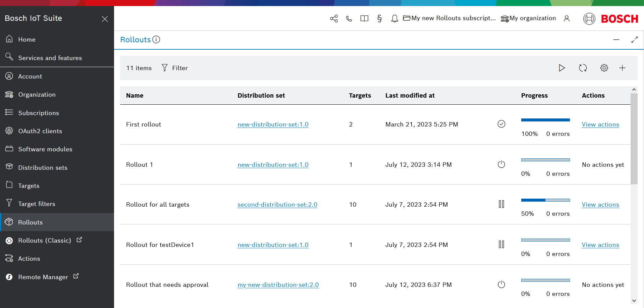Screen dimensions: 644x308
Task: Open the My organization selector
Action: click(x=528, y=18)
